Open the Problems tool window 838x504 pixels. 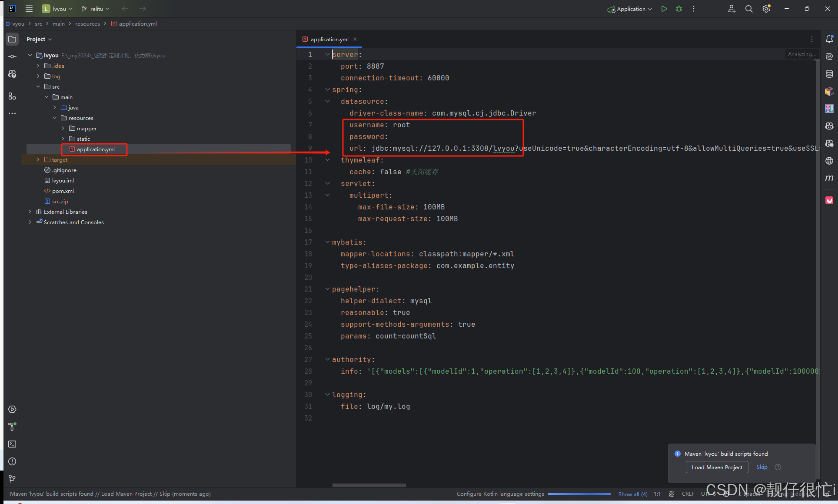tap(12, 461)
